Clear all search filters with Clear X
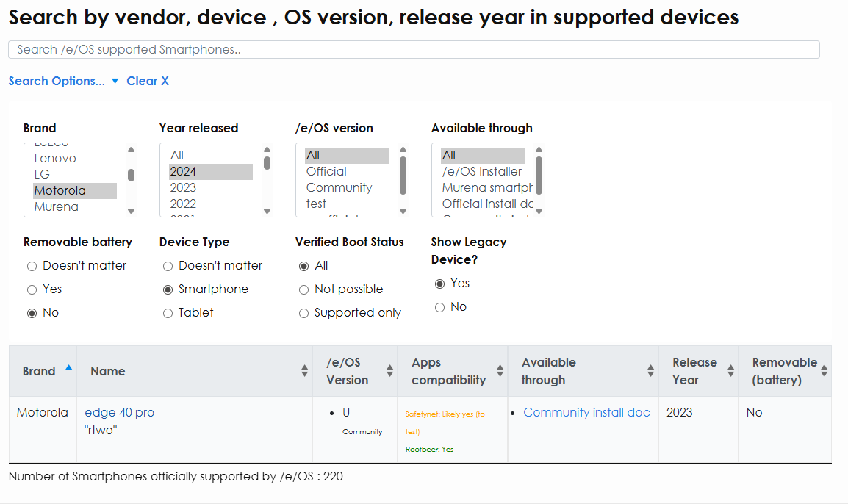This screenshot has height=504, width=848. 148,81
